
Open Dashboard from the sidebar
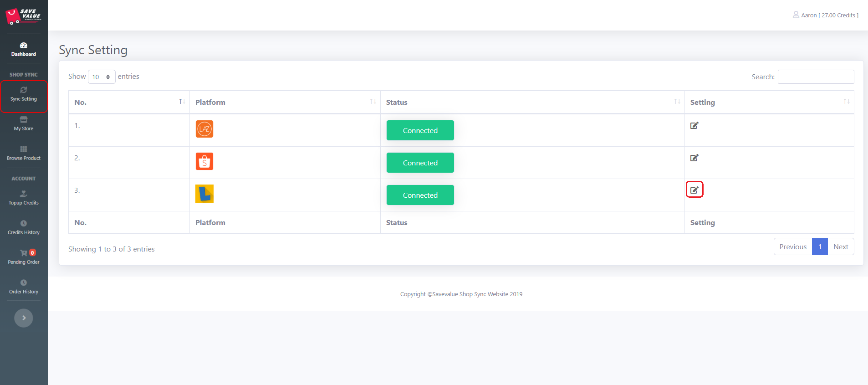tap(24, 49)
